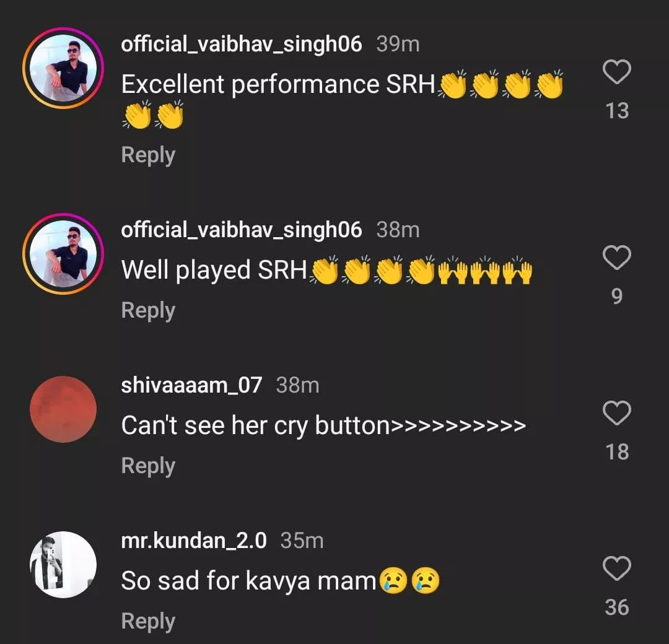The height and width of the screenshot is (644, 669).
Task: Reply to mr.kundan_2.0's comment
Action: click(148, 621)
